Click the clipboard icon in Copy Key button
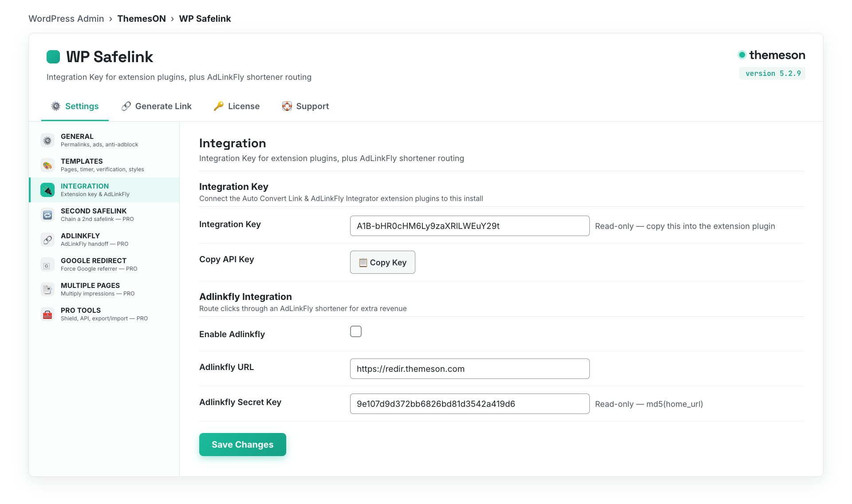Screen dimensions: 852x504 [x=363, y=262]
